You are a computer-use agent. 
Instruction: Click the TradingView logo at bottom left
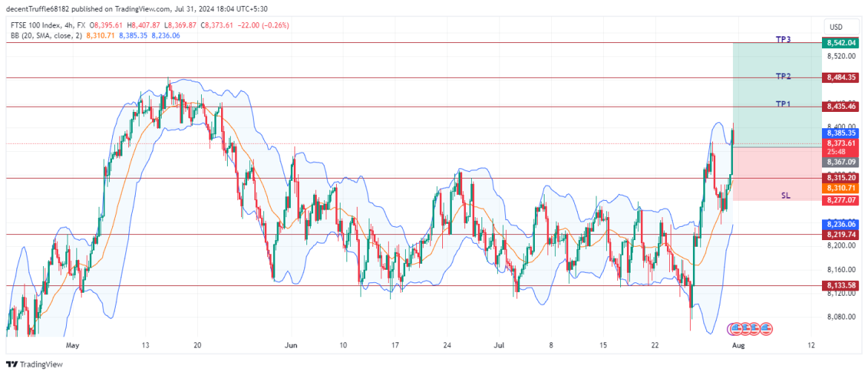tap(34, 364)
